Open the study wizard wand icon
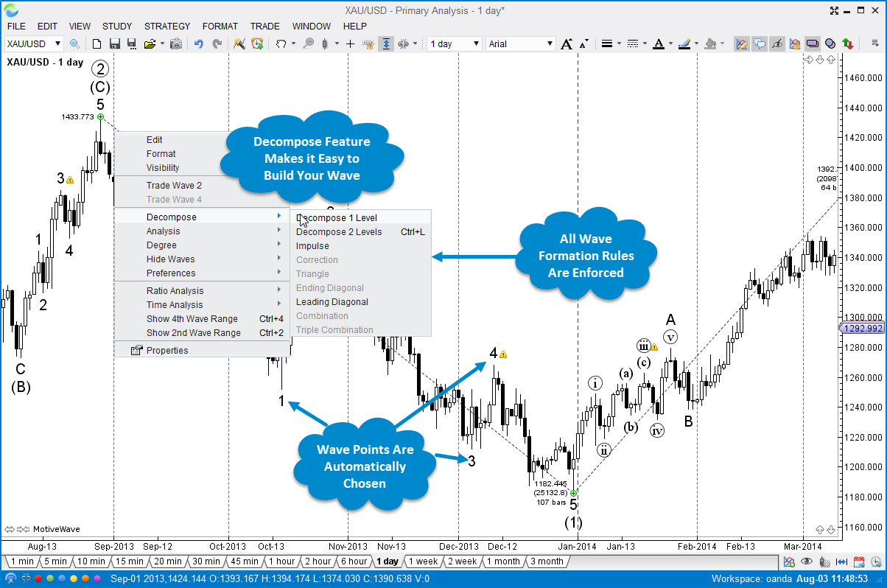 239,44
